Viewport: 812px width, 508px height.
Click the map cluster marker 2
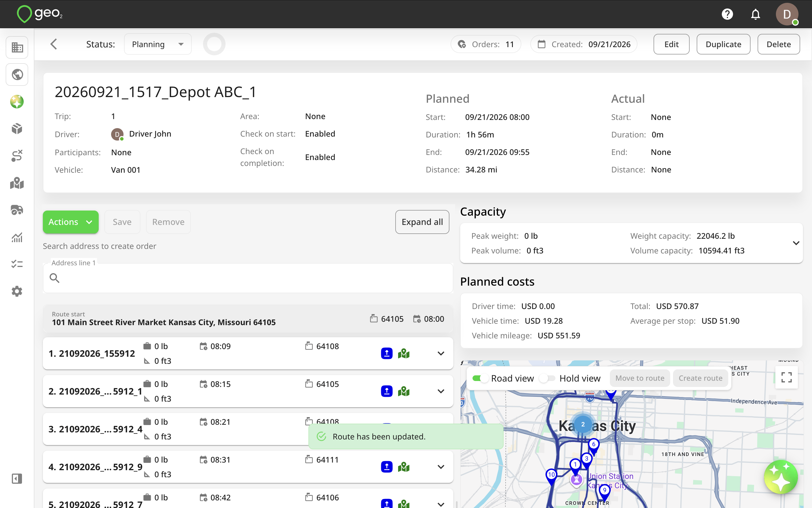583,424
